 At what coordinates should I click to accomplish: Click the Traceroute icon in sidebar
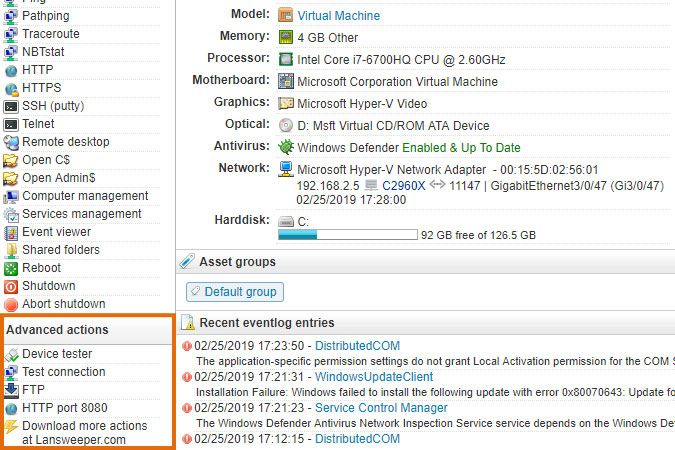pos(11,34)
